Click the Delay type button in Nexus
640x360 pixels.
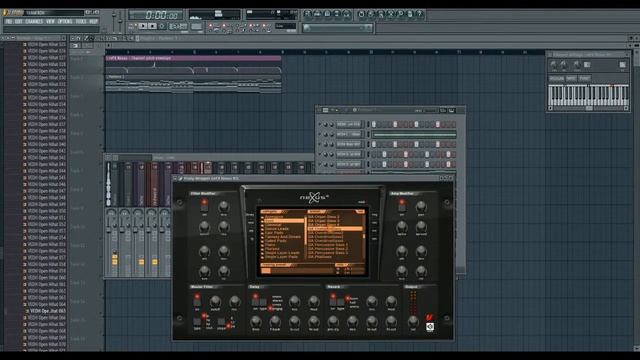point(263,302)
